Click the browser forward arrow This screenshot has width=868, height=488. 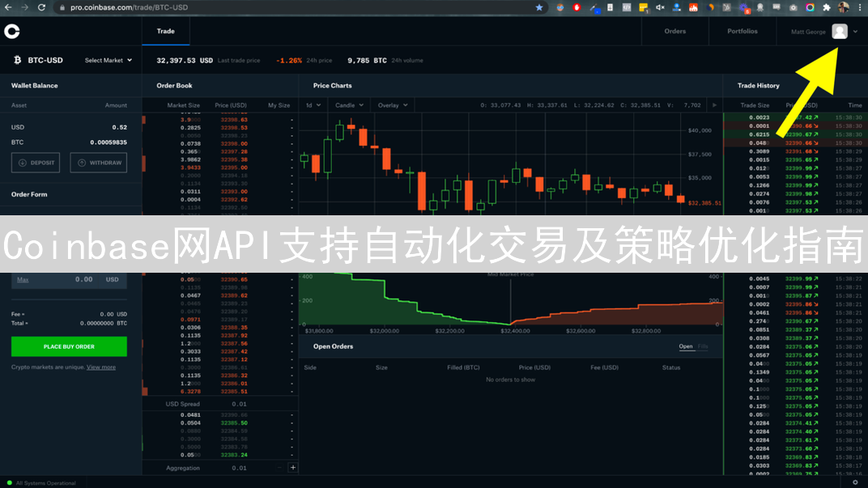coord(24,7)
